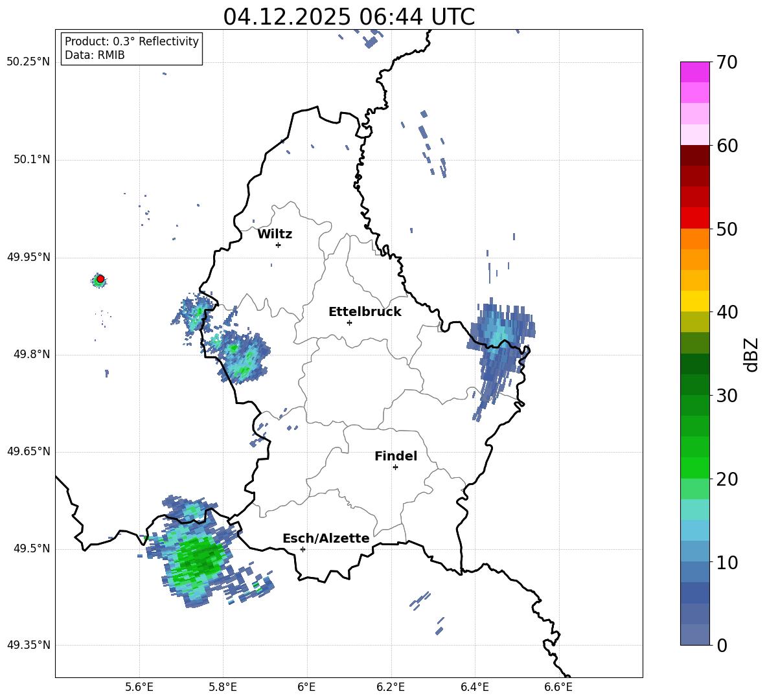Pick the dark red colorbar segment below 60
The height and width of the screenshot is (700, 767).
pos(695,155)
